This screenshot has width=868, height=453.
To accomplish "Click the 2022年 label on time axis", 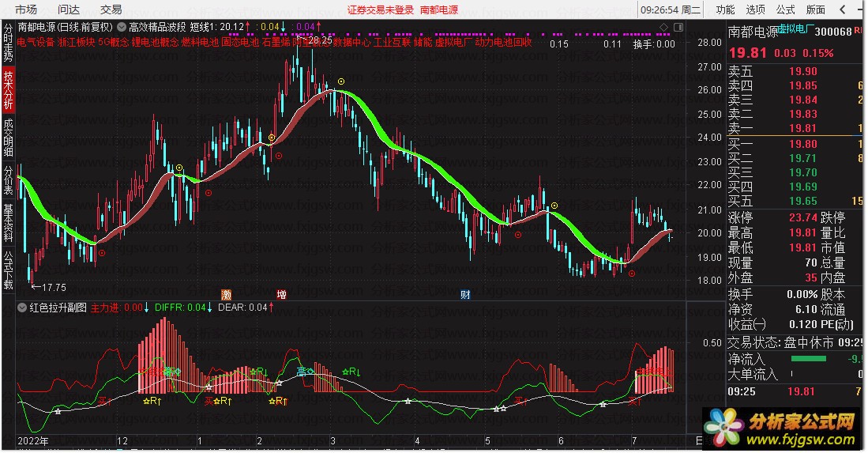I will point(32,441).
